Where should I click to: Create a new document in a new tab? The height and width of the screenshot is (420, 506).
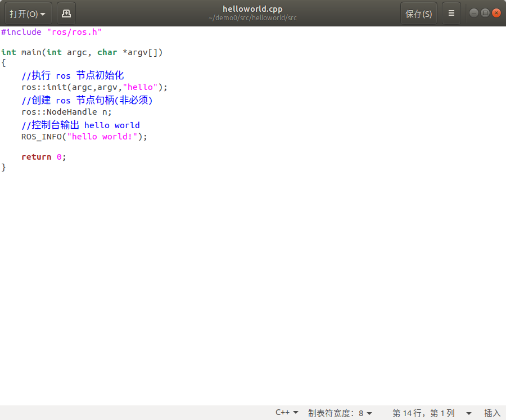click(x=66, y=13)
